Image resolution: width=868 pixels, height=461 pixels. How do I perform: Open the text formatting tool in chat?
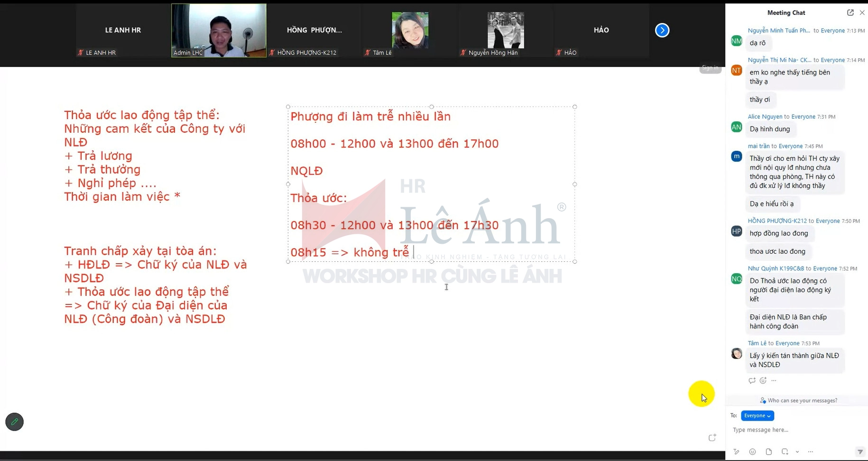coord(736,452)
